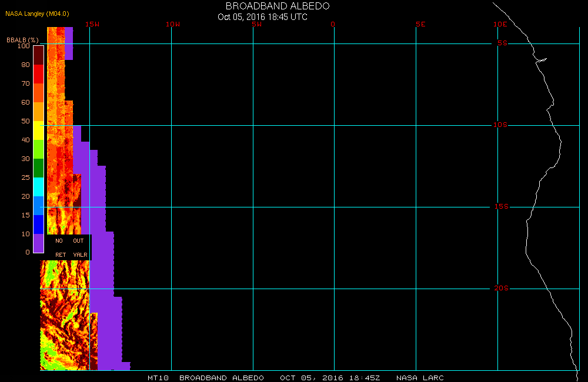
Task: Select the dark orange 60-70 legend swatch
Action: [x=39, y=93]
